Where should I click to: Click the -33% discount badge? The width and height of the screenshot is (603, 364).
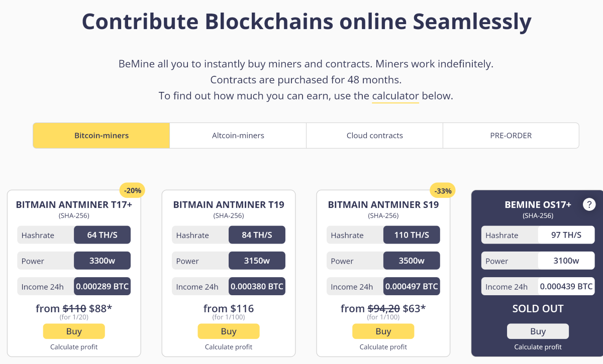point(442,190)
